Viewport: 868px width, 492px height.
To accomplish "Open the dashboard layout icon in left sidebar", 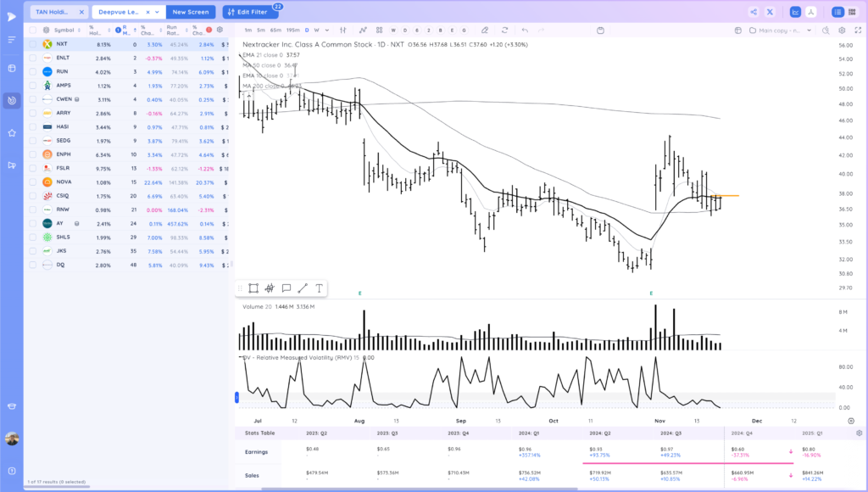I will [x=12, y=68].
